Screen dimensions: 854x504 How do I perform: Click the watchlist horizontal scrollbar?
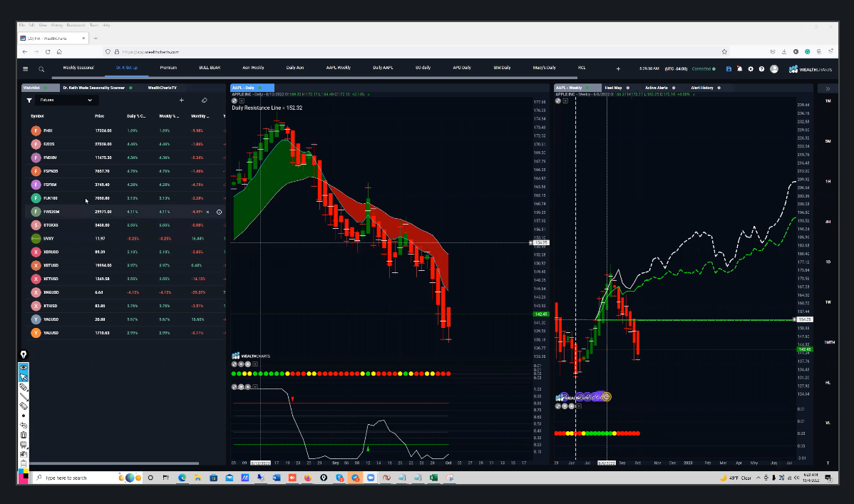coord(114,463)
